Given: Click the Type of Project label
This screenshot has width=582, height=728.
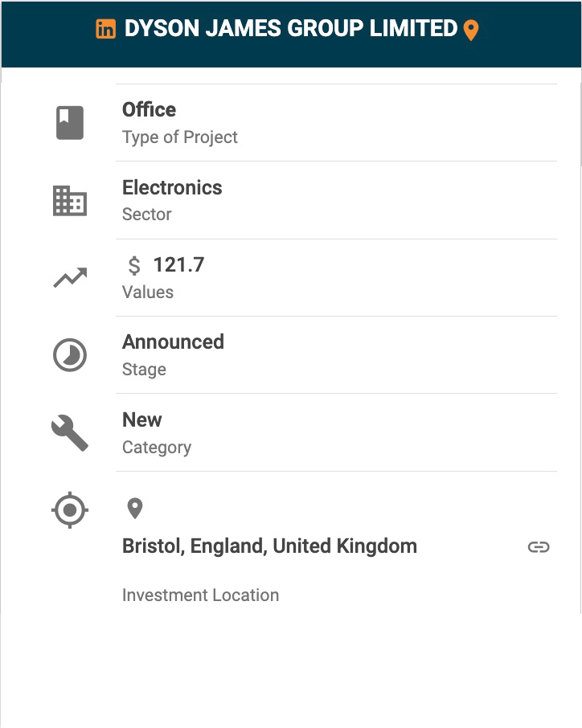Looking at the screenshot, I should 180,137.
